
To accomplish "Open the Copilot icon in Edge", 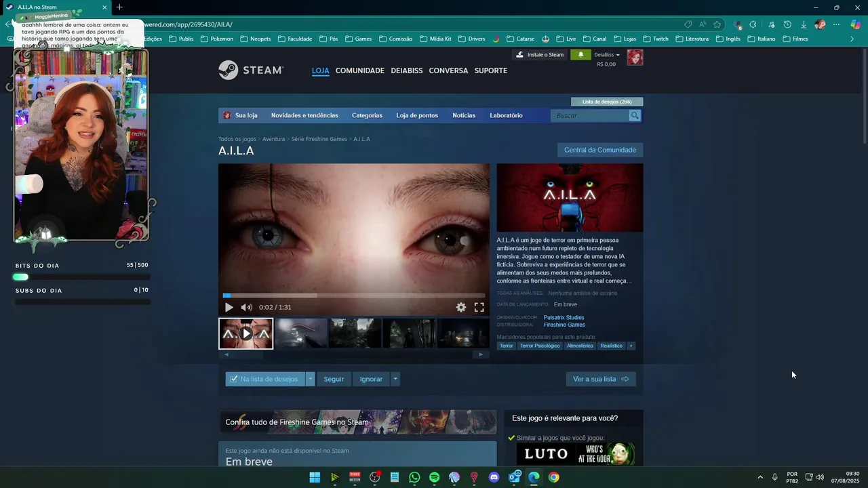I will pos(855,24).
